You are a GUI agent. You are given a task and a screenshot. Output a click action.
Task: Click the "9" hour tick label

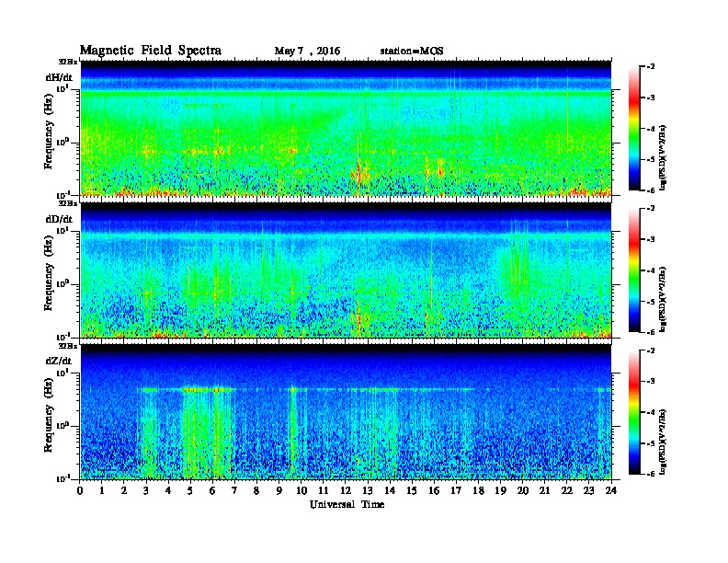279,490
